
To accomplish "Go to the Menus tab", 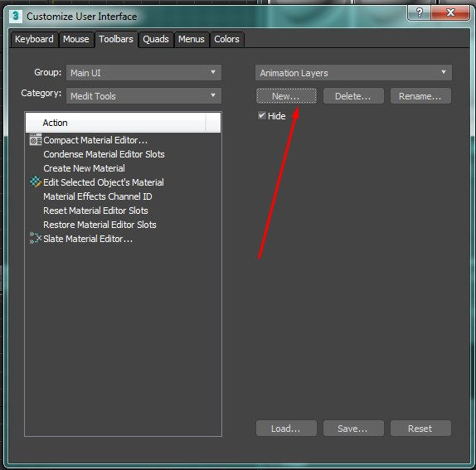I will click(x=192, y=39).
